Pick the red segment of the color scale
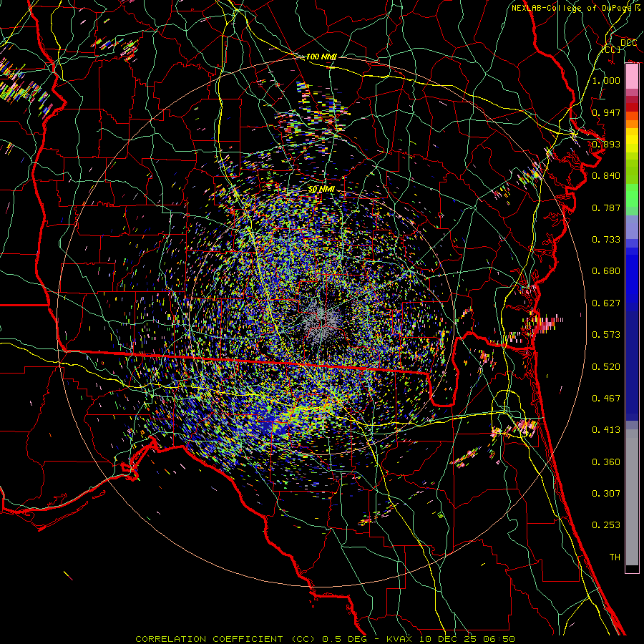The height and width of the screenshot is (644, 644). 632,107
